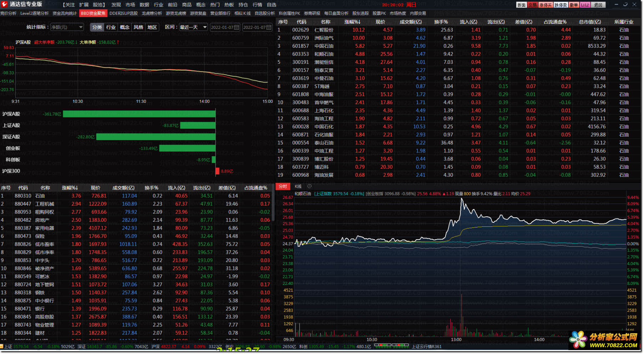This screenshot has height=354, width=644.
Task: Sort sector list by 涨幅% column header
Action: point(70,188)
